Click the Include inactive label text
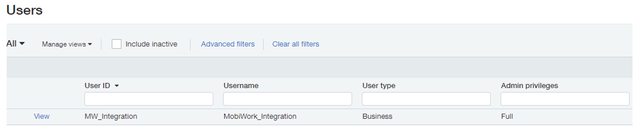Viewport: 644px width, 138px height. click(151, 44)
